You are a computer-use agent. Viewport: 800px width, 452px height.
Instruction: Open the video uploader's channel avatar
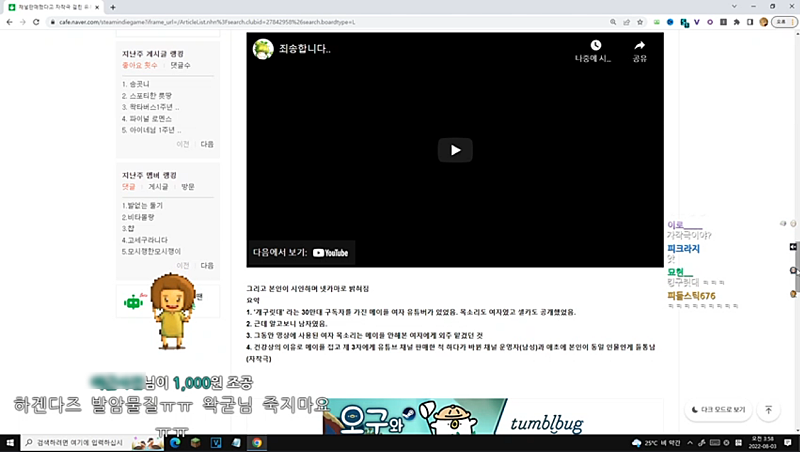click(263, 49)
